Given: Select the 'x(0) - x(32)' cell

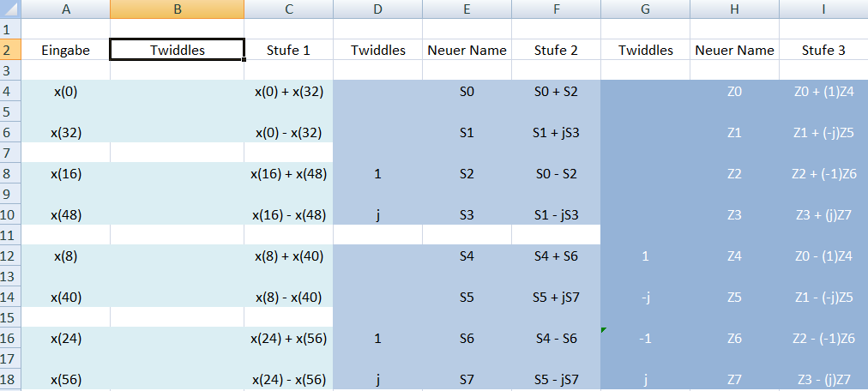Looking at the screenshot, I should (x=288, y=133).
